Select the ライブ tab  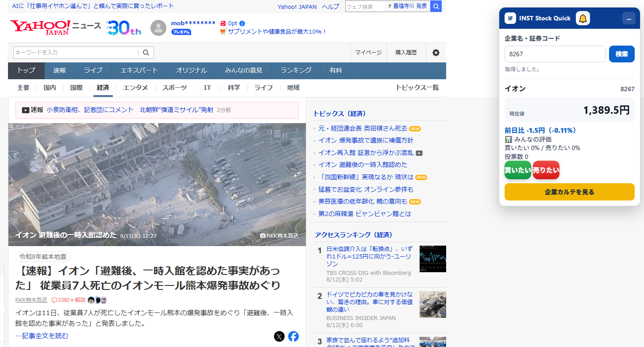coord(93,70)
